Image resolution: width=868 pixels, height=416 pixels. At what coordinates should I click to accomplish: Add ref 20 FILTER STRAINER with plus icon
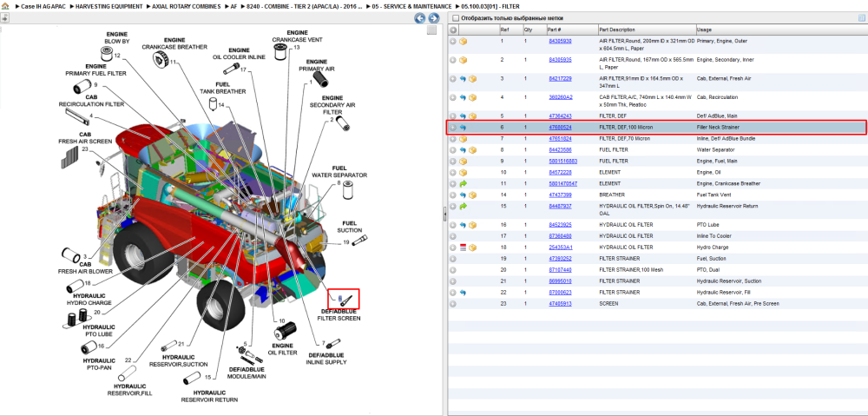453,270
